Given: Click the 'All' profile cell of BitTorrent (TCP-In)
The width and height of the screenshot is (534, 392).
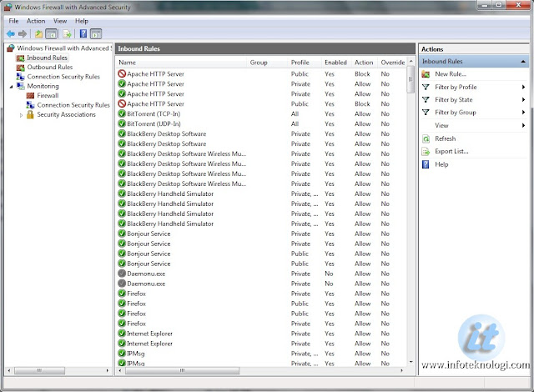Looking at the screenshot, I should (x=295, y=113).
